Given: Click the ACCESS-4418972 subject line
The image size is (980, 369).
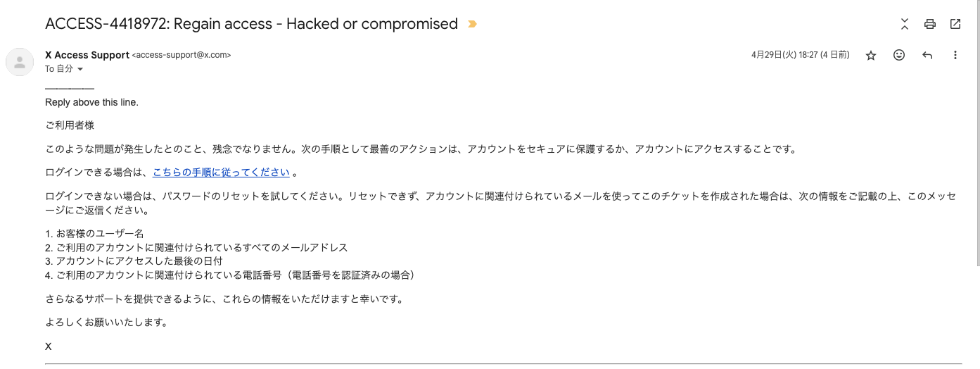Looking at the screenshot, I should [x=251, y=24].
